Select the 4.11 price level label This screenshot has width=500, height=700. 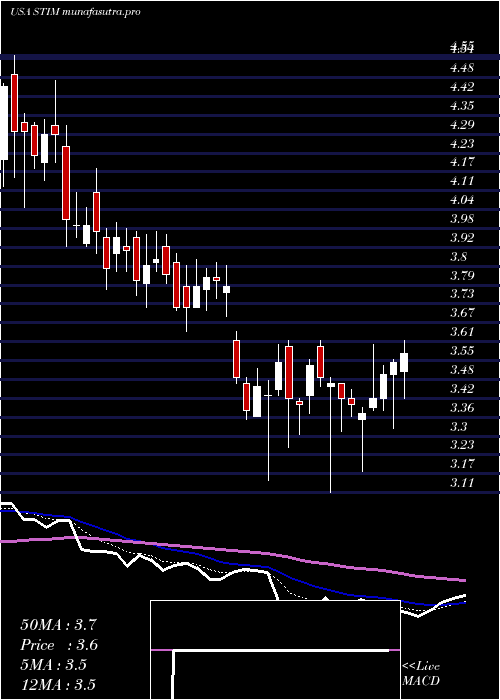point(462,181)
